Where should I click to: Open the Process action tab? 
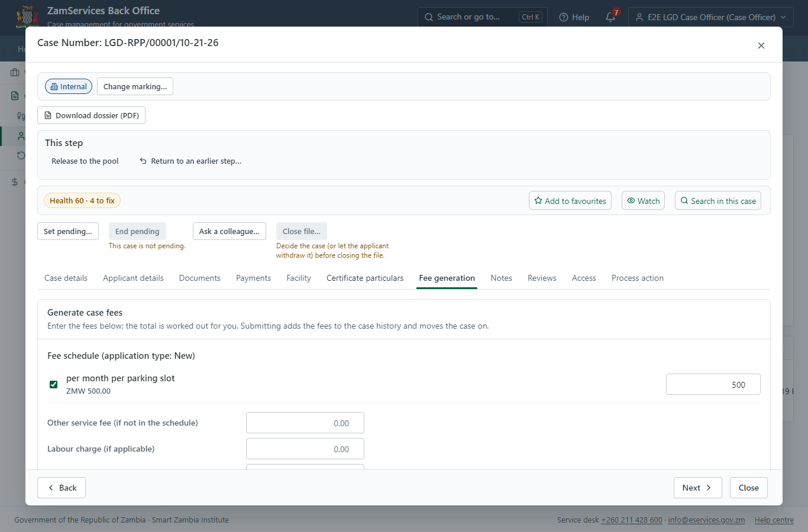pyautogui.click(x=638, y=278)
